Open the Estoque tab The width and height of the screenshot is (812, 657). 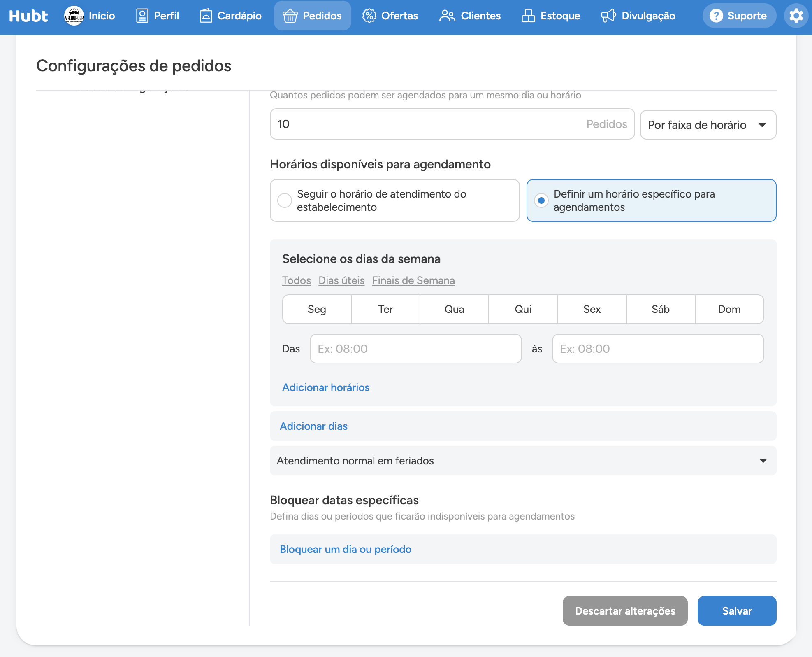[550, 16]
